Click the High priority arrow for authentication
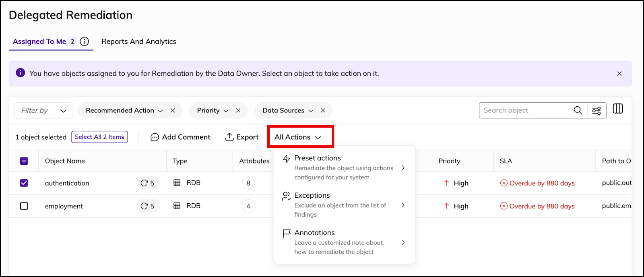Screen dimensions: 644x277 pyautogui.click(x=446, y=183)
